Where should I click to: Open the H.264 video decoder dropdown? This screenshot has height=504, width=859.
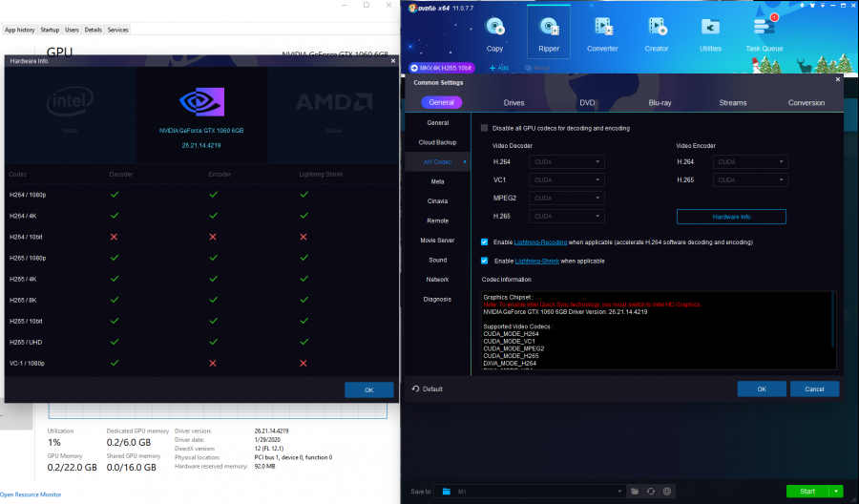click(566, 161)
